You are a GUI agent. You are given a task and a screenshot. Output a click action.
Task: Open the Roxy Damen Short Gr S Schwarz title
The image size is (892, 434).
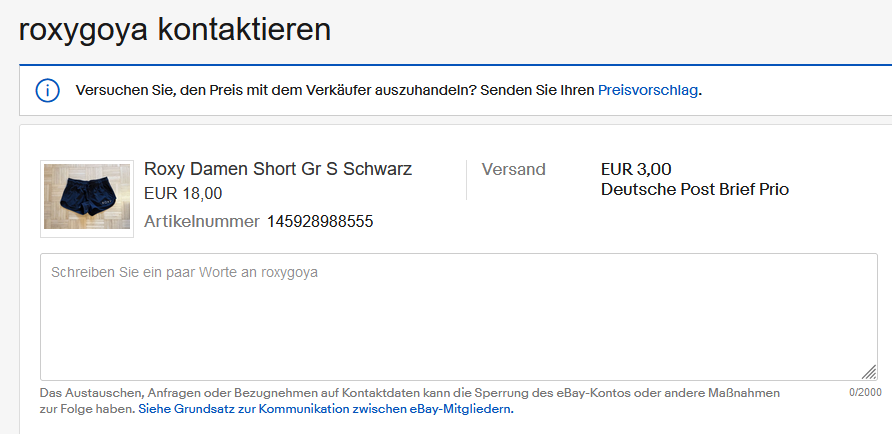point(278,169)
